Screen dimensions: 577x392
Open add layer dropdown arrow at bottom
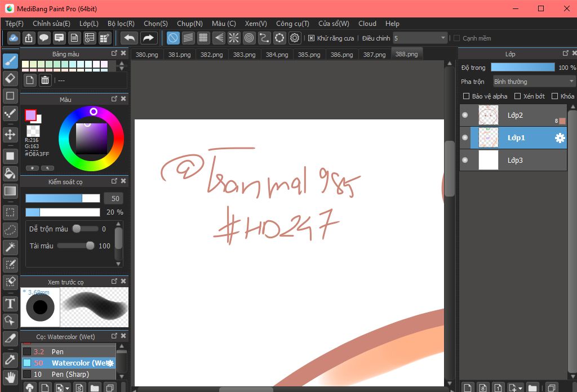(x=520, y=388)
